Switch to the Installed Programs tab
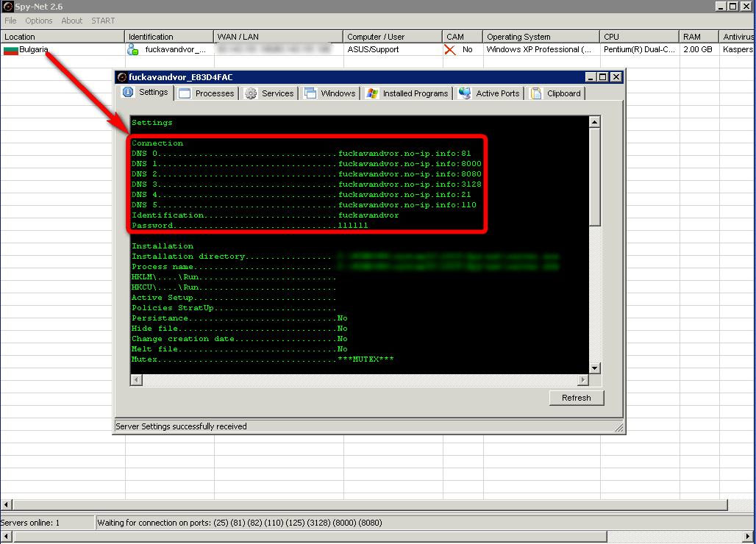 coord(407,93)
